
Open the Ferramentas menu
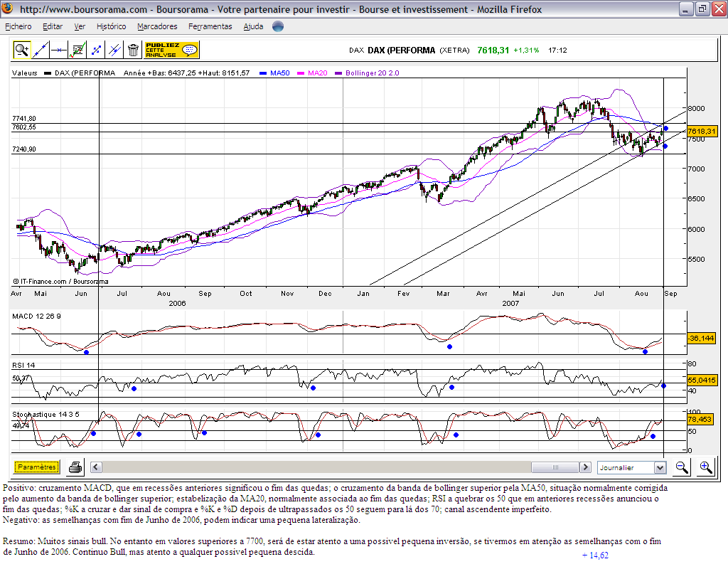pyautogui.click(x=210, y=26)
